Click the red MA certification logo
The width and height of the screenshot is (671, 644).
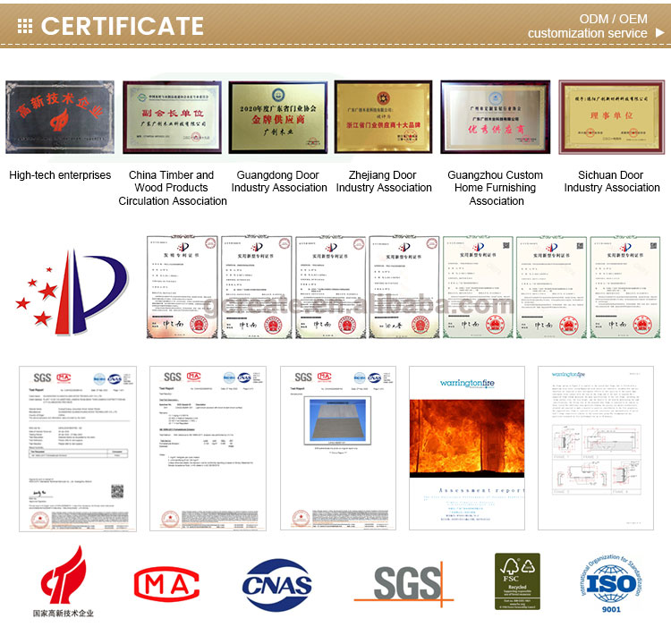166,584
